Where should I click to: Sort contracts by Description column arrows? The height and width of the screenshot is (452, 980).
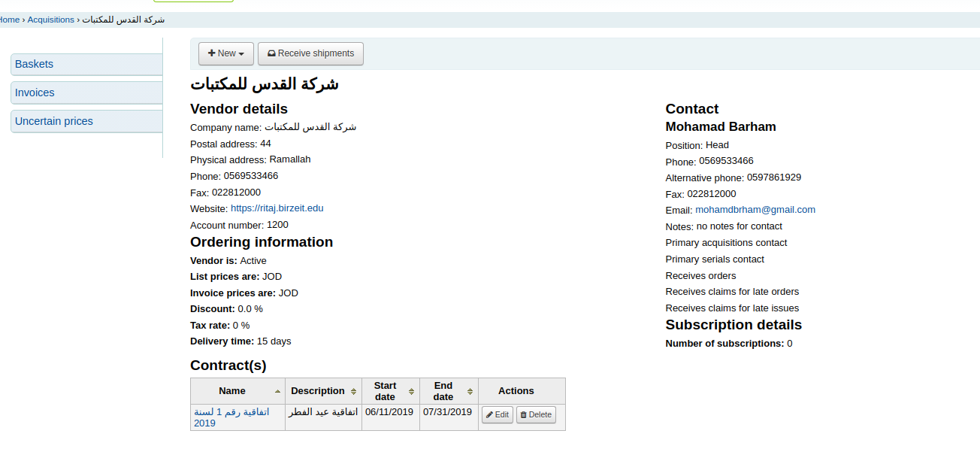353,392
